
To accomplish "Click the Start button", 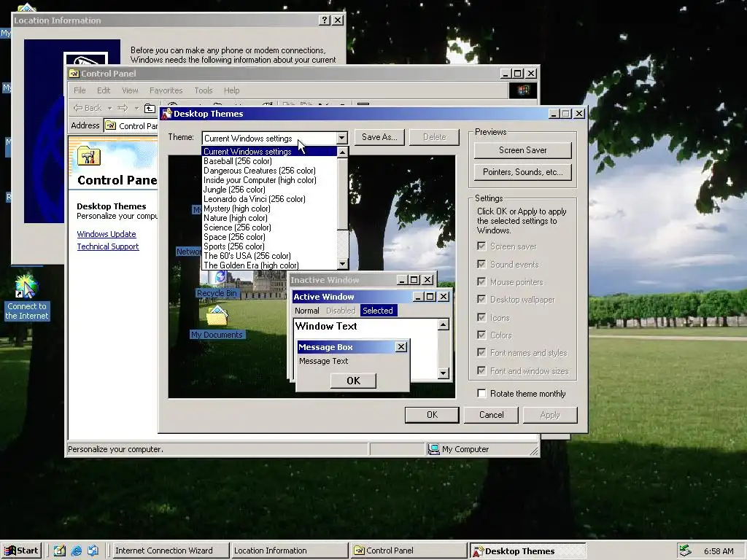I will (x=21, y=551).
